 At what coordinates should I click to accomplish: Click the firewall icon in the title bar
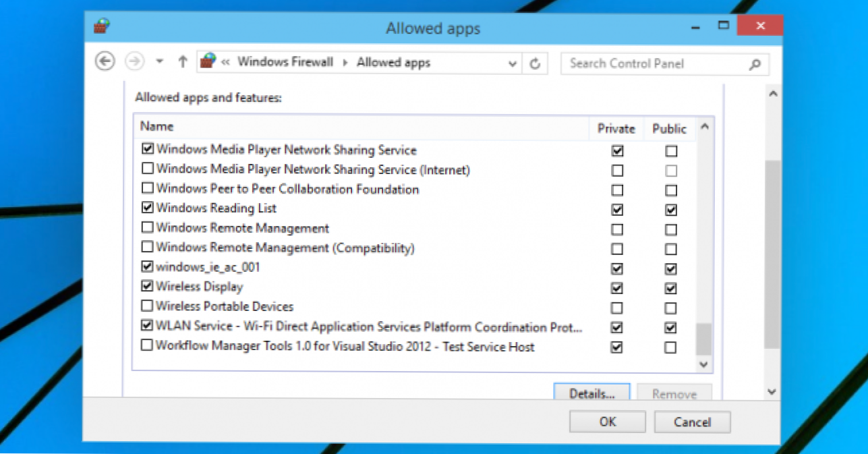101,25
